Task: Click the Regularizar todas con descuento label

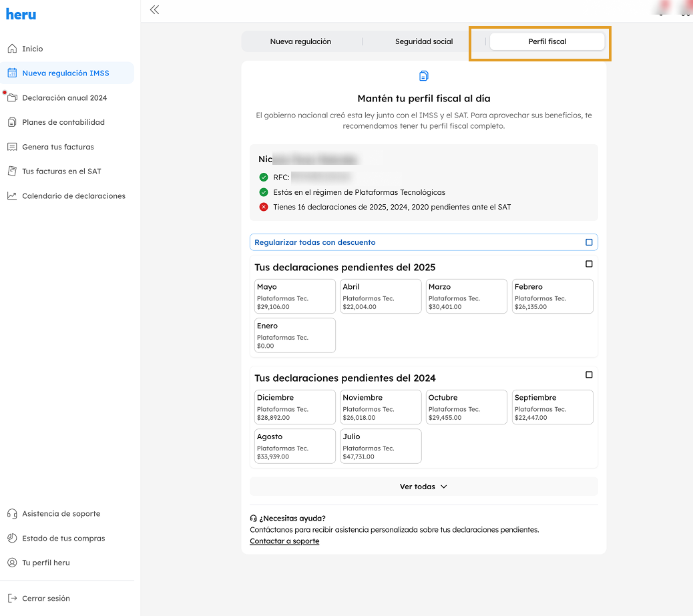Action: (x=314, y=242)
